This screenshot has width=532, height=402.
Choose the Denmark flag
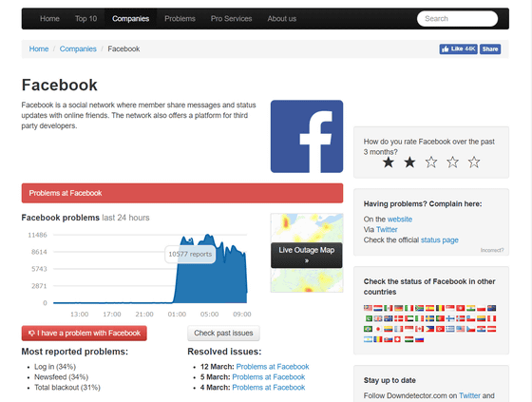click(x=399, y=318)
